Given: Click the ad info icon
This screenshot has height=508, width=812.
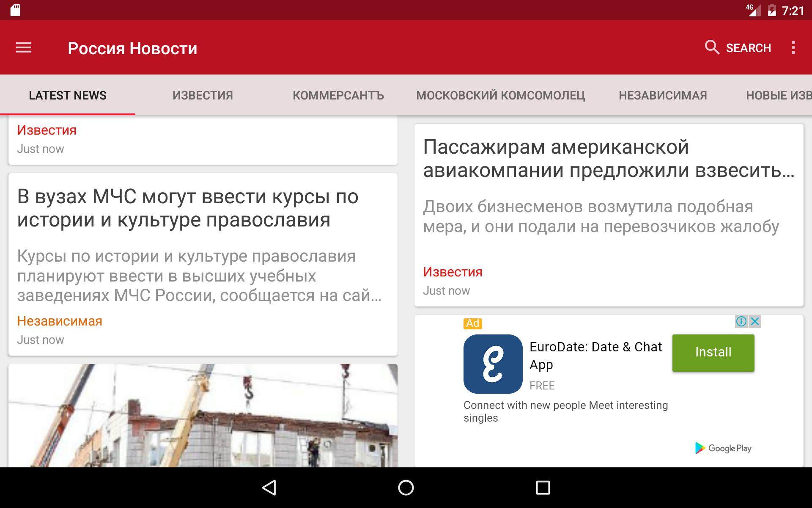Looking at the screenshot, I should [741, 321].
